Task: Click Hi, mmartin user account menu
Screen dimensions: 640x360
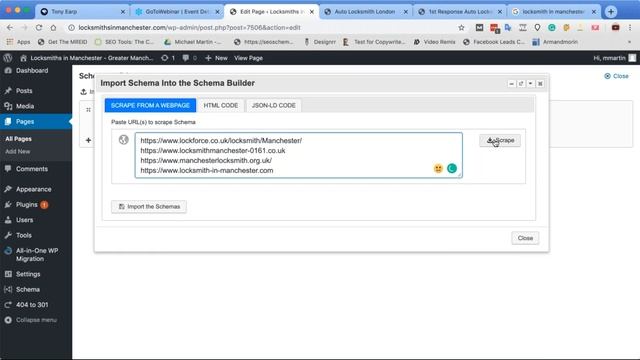Action: [614, 58]
